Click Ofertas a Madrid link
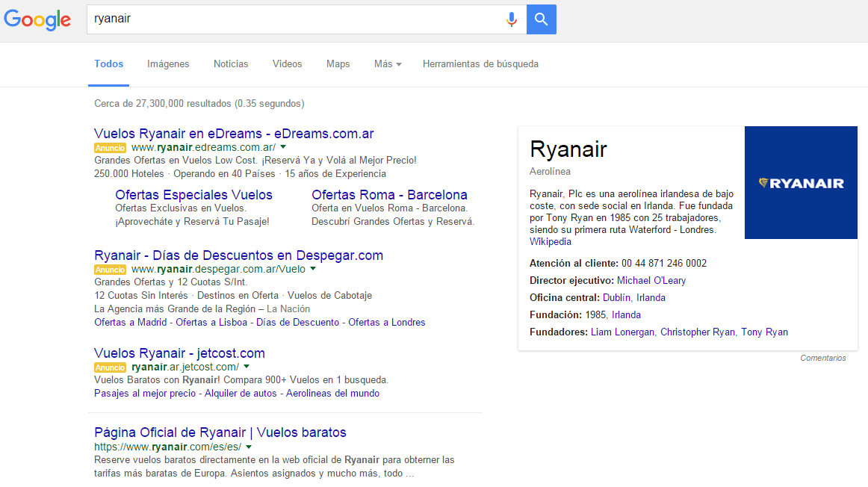868x487 pixels. click(x=130, y=322)
